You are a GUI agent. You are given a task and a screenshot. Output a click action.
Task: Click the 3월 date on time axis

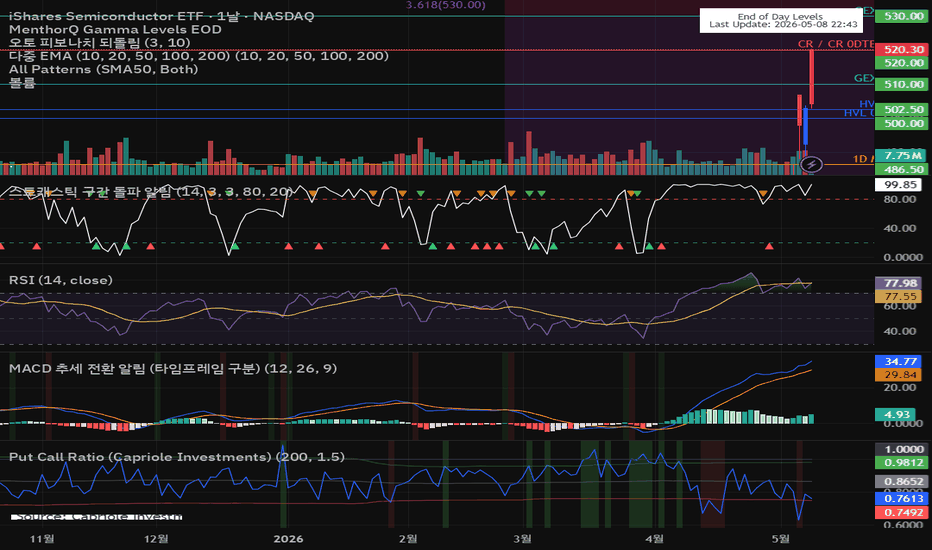tap(522, 539)
